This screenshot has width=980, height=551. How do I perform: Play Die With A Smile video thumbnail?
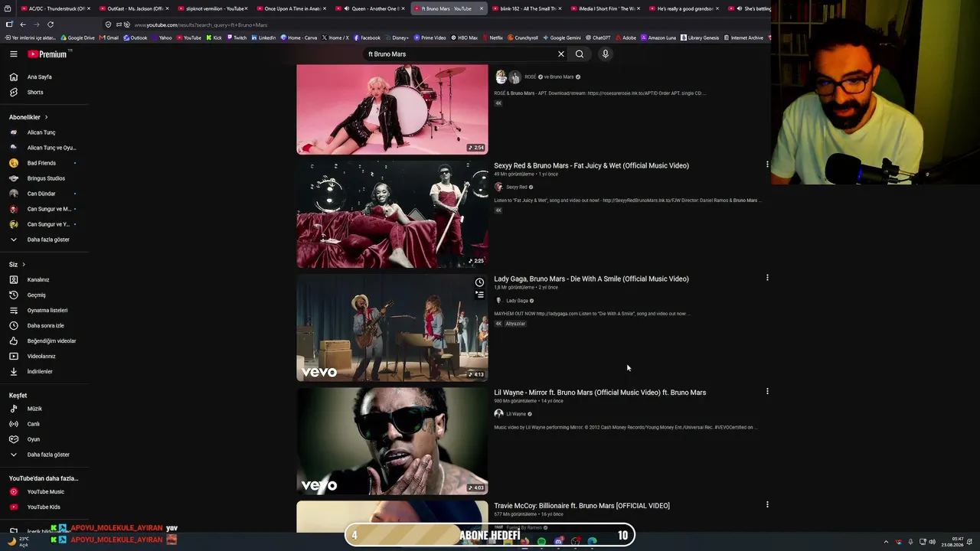[x=392, y=328]
